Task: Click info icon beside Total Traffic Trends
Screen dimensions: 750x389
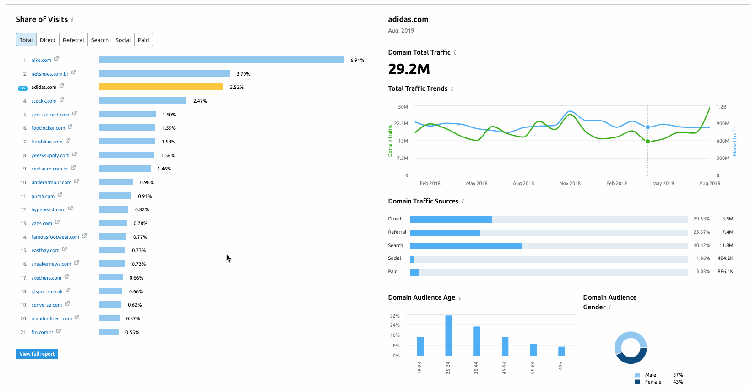Action: coord(452,89)
